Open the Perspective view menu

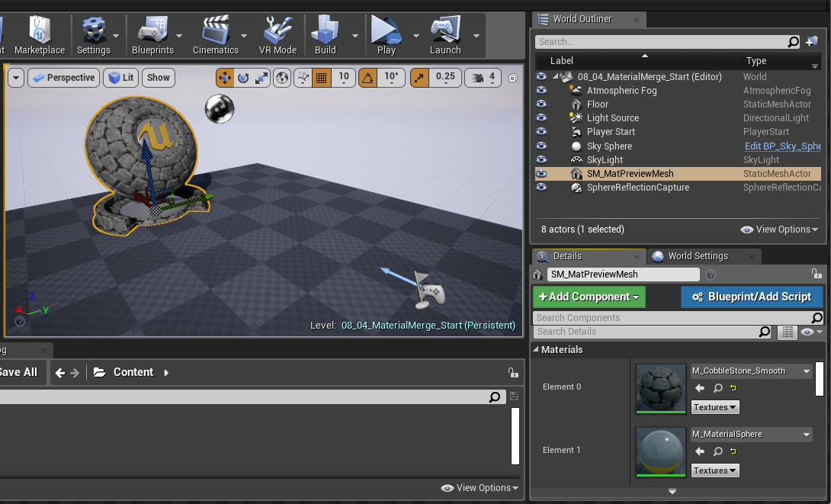[x=63, y=78]
